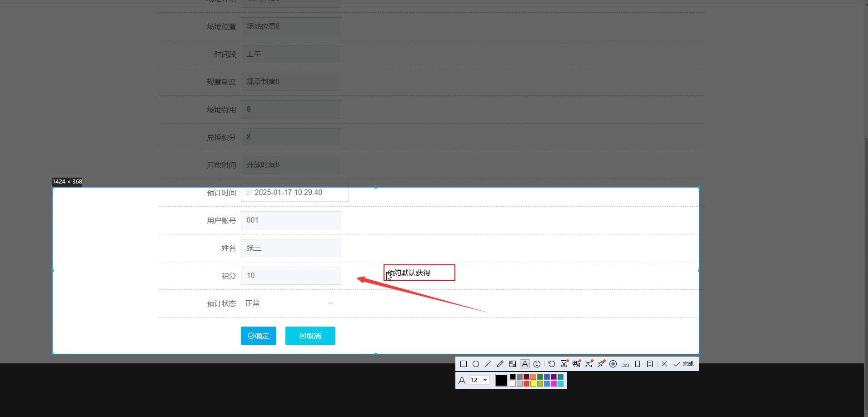Select the mosaic blur tool

(x=513, y=364)
